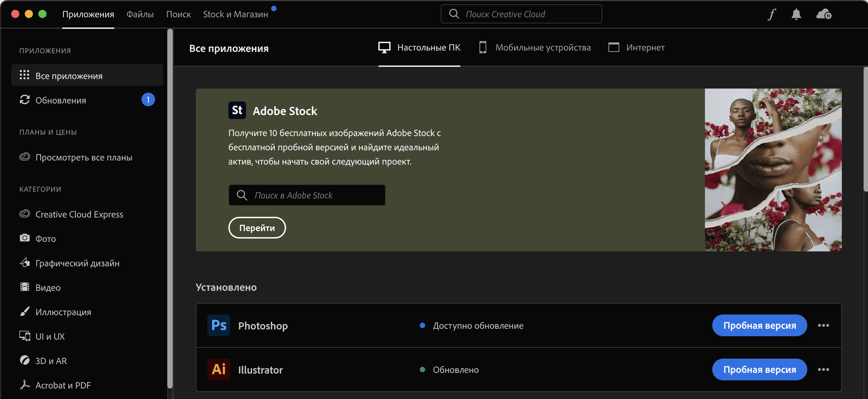The width and height of the screenshot is (868, 399).
Task: Expand Photoshop more options menu
Action: [823, 325]
